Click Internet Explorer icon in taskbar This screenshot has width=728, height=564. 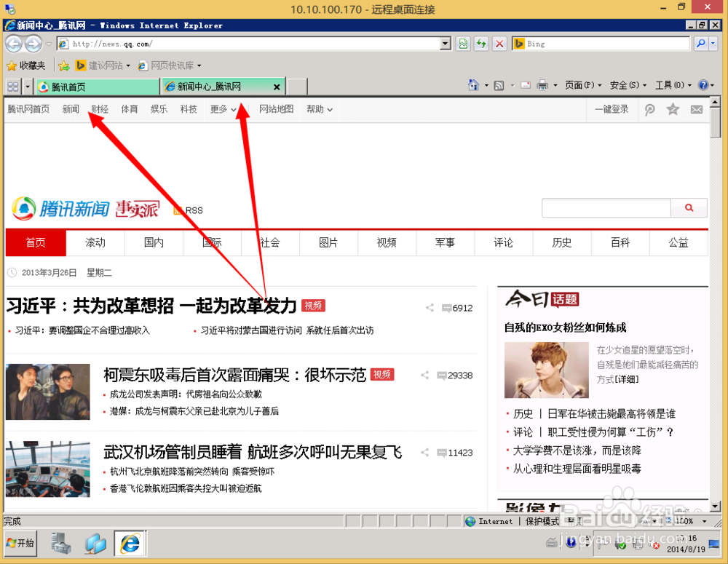(x=130, y=543)
